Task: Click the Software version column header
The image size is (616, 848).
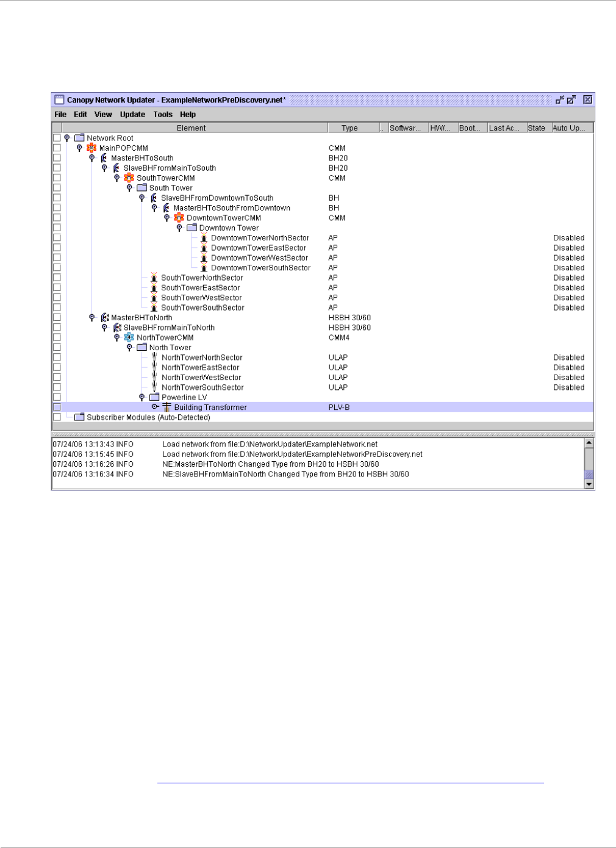Action: pos(408,128)
